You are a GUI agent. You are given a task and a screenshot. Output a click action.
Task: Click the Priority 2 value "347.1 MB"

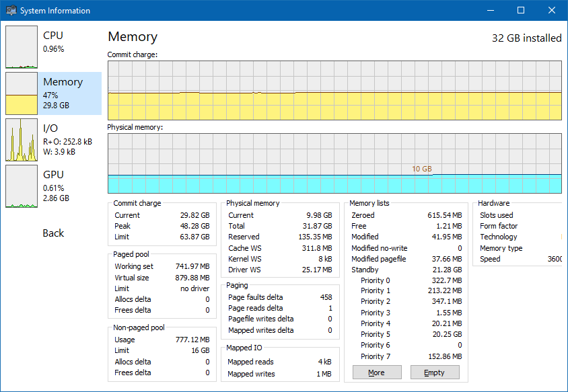(x=447, y=302)
